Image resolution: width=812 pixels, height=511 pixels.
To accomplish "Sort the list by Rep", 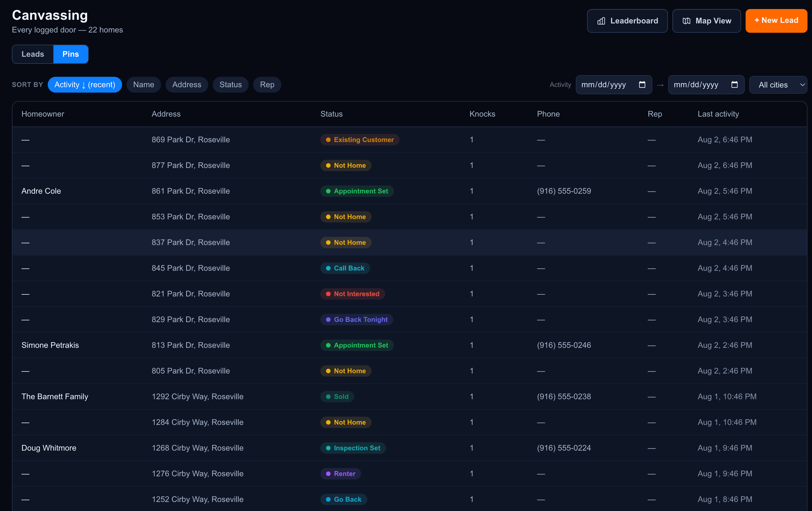I will 267,84.
